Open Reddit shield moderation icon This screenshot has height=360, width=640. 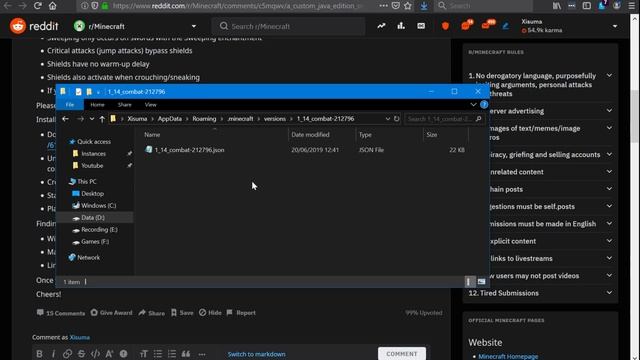point(445,26)
